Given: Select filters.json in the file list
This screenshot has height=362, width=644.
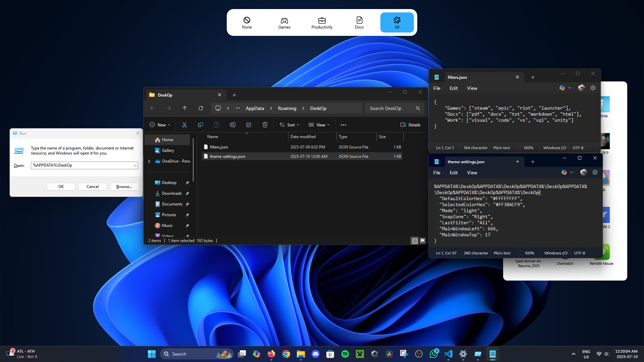Looking at the screenshot, I should pos(218,147).
